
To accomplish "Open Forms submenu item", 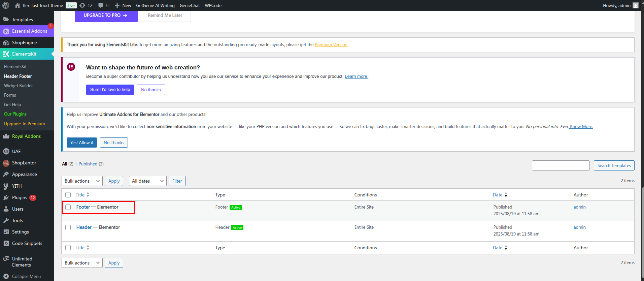I will [10, 95].
